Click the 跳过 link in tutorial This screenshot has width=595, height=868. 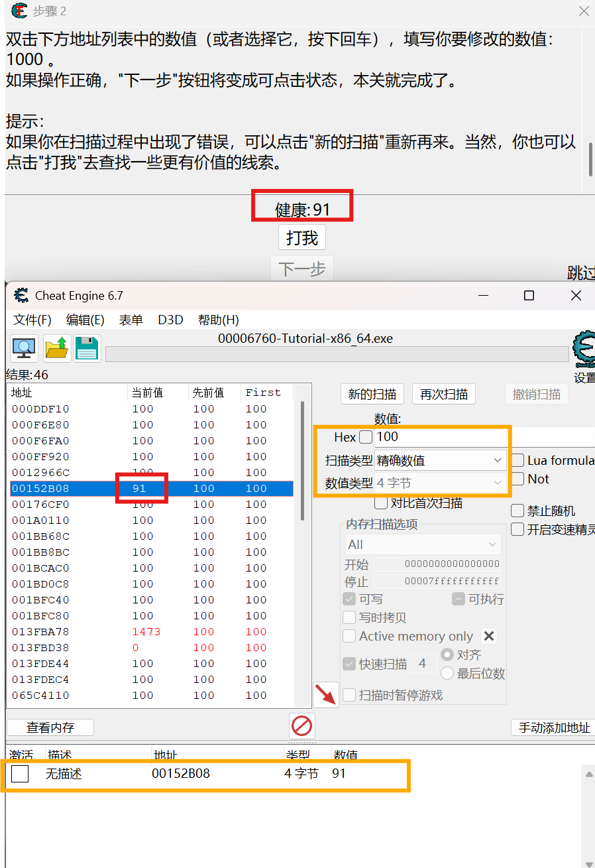[581, 273]
